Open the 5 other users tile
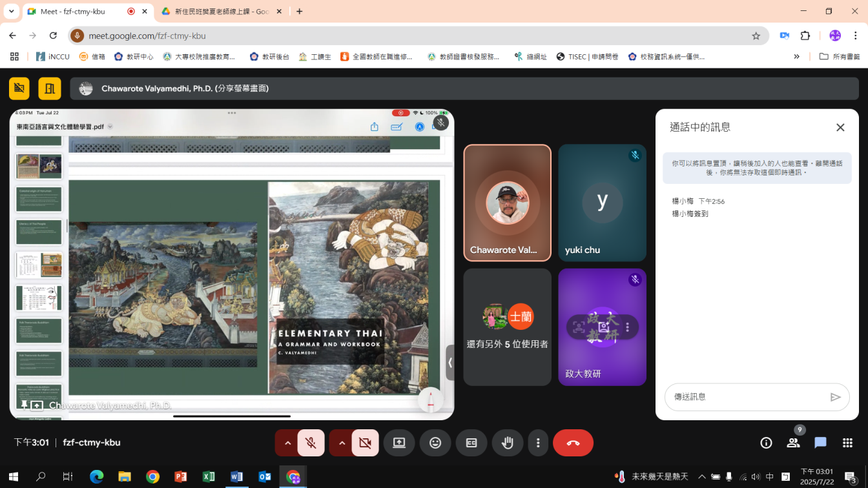This screenshot has height=488, width=868. pyautogui.click(x=507, y=327)
